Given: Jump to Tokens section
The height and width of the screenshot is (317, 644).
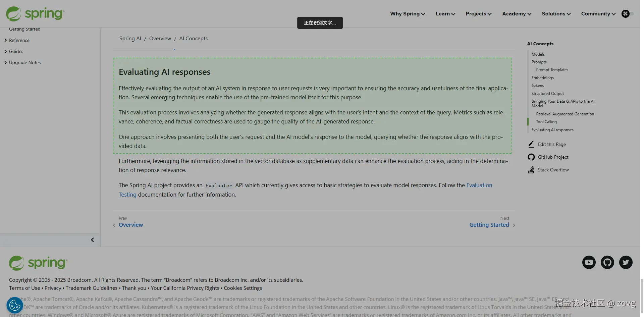Looking at the screenshot, I should click(x=538, y=86).
